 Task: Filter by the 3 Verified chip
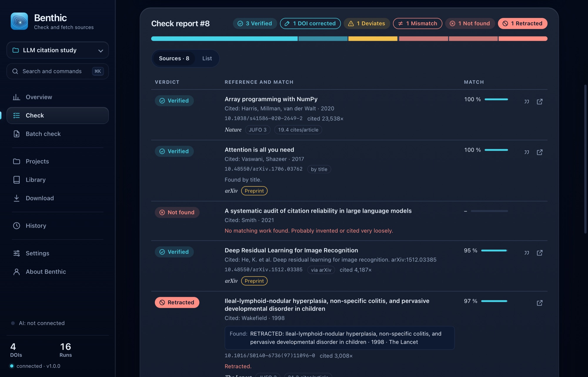point(255,24)
